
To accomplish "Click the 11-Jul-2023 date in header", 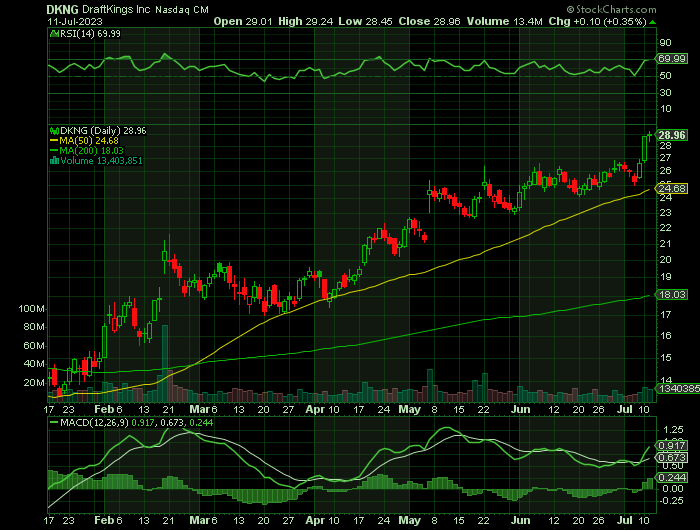I will (x=73, y=22).
